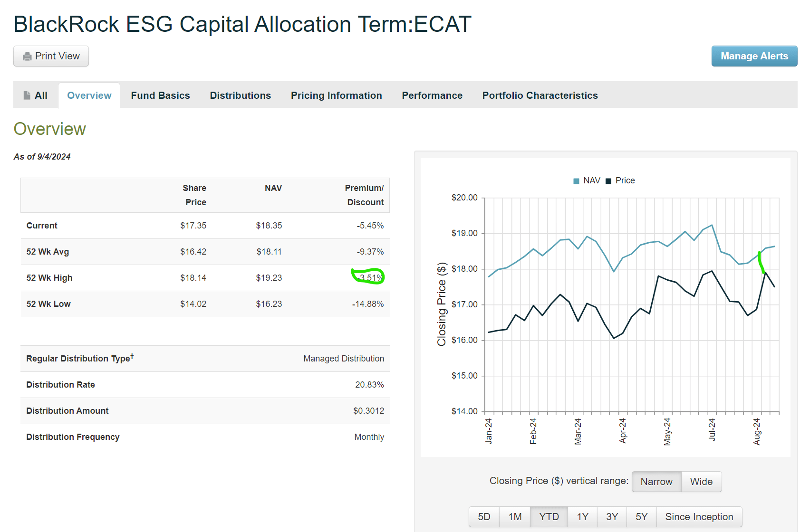Click the NAV legend marker on the chart
This screenshot has height=532, width=800.
pyautogui.click(x=576, y=180)
